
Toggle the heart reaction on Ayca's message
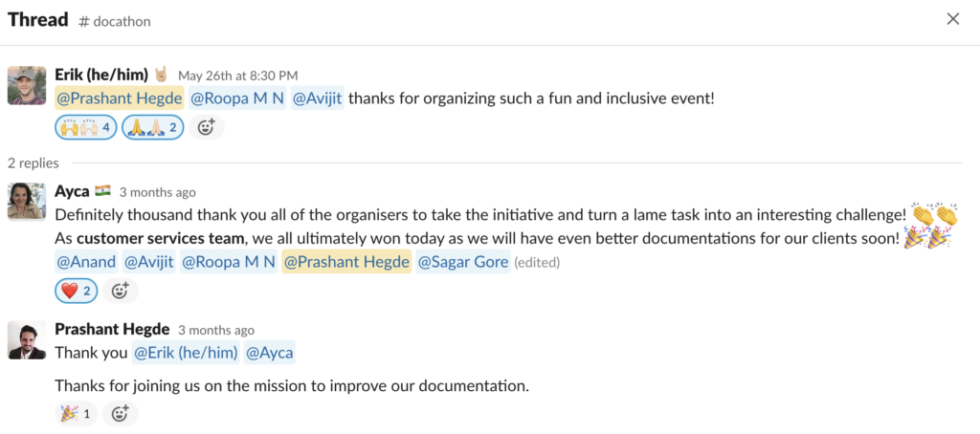77,291
